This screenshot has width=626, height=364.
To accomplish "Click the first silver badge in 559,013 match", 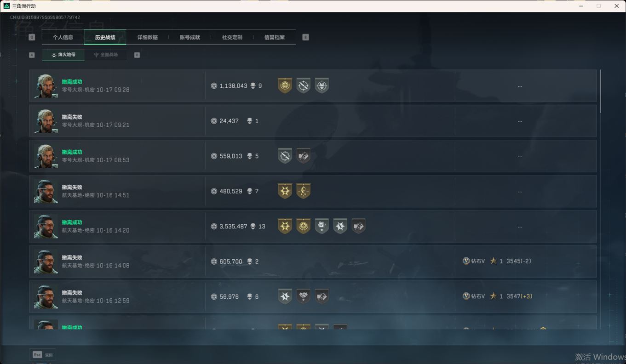I will point(285,156).
